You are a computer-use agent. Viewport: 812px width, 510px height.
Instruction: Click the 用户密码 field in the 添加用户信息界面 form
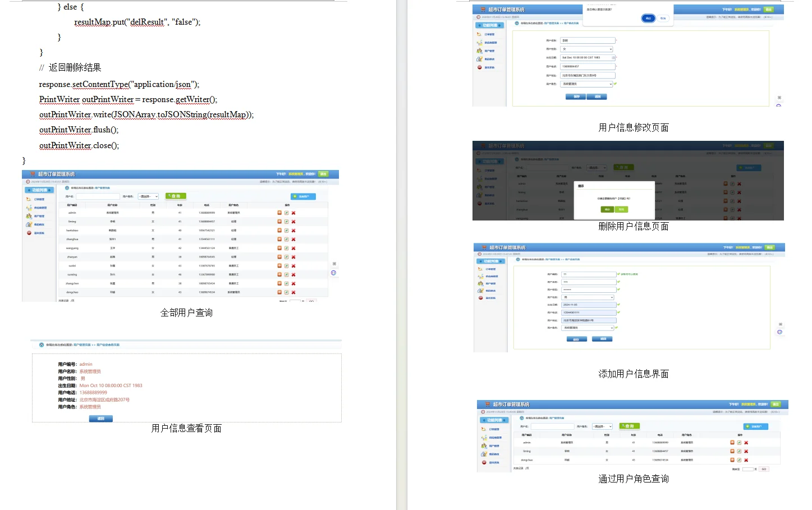[589, 290]
